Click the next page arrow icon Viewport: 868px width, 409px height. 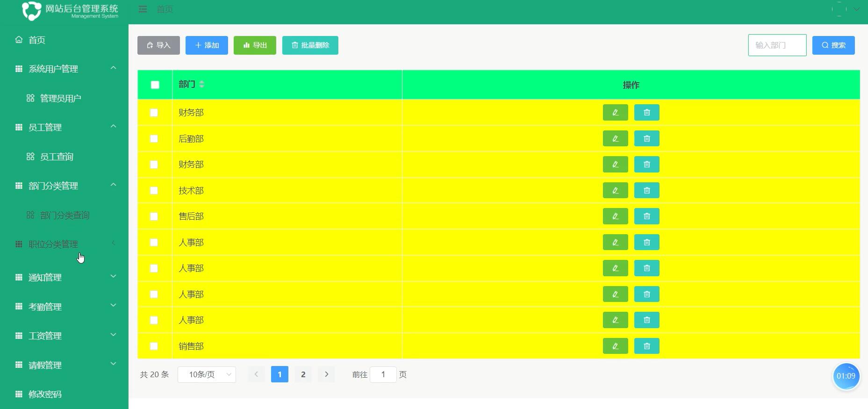(326, 374)
